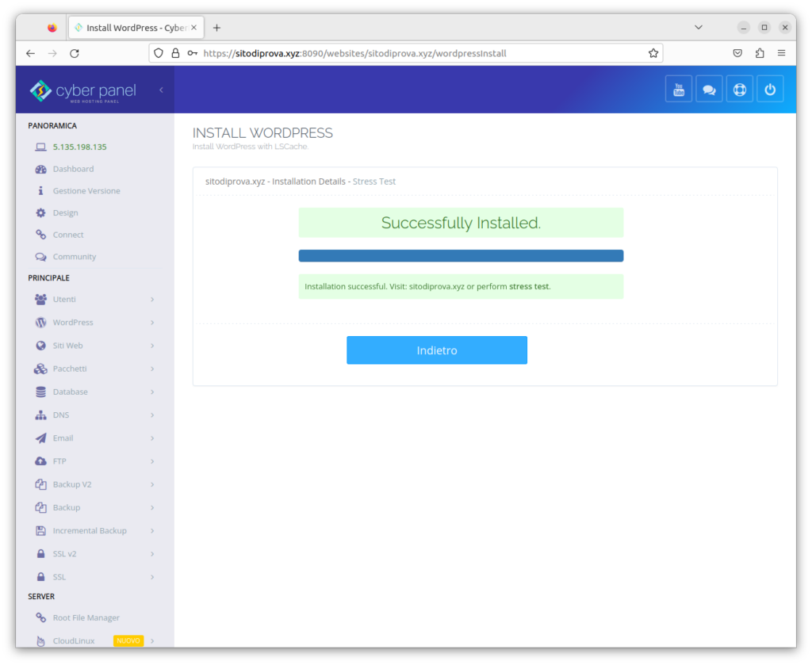Click the FTP cloud upload icon
Screen dimensions: 812x665
[x=41, y=461]
